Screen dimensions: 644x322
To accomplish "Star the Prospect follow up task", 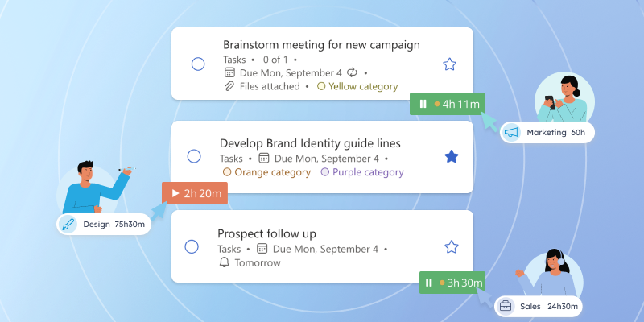I will [x=452, y=247].
